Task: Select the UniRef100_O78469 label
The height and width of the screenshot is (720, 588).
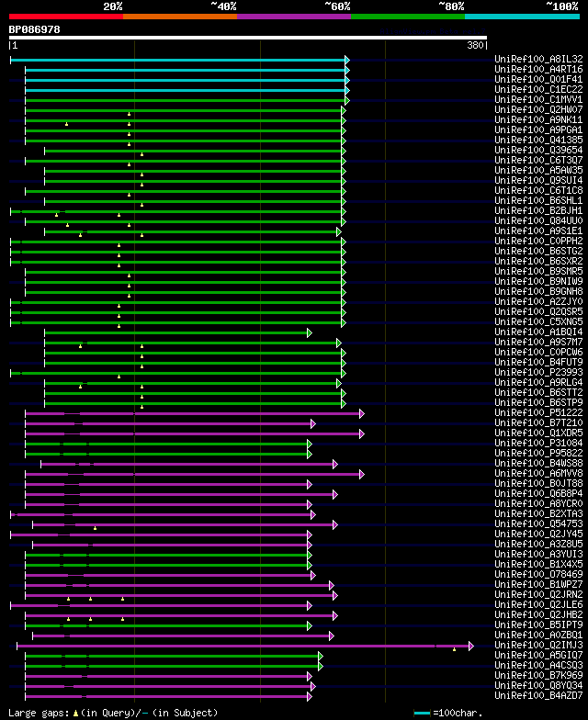Action: [538, 575]
